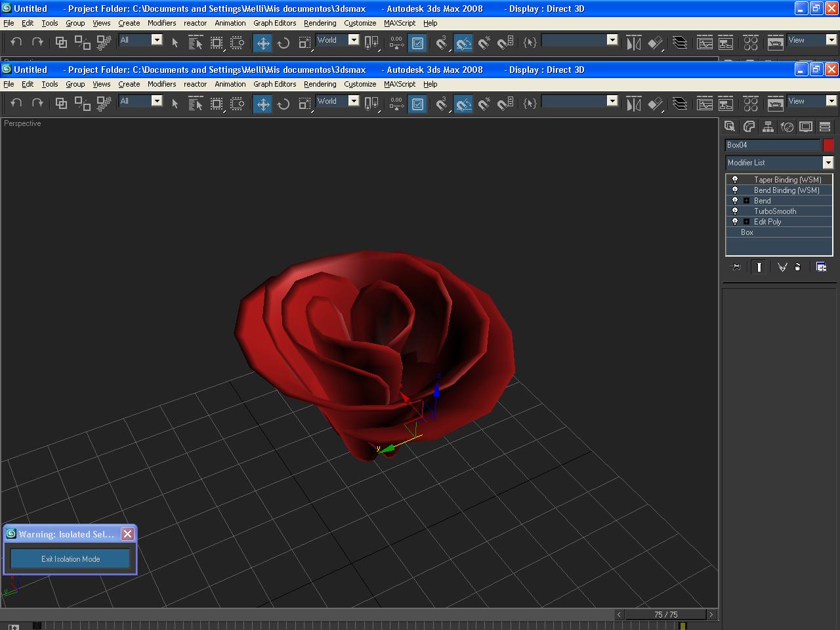Expand the Edit Poly modifier sub-objects
Image resolution: width=840 pixels, height=630 pixels.
tap(746, 221)
